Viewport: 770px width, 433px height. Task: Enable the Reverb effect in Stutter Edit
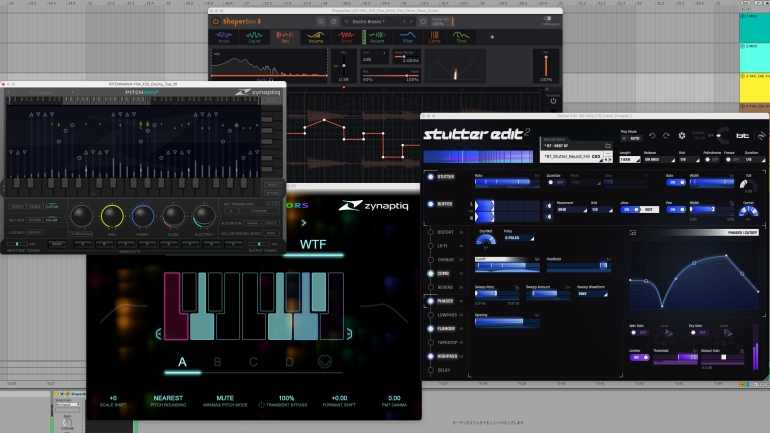coord(431,287)
